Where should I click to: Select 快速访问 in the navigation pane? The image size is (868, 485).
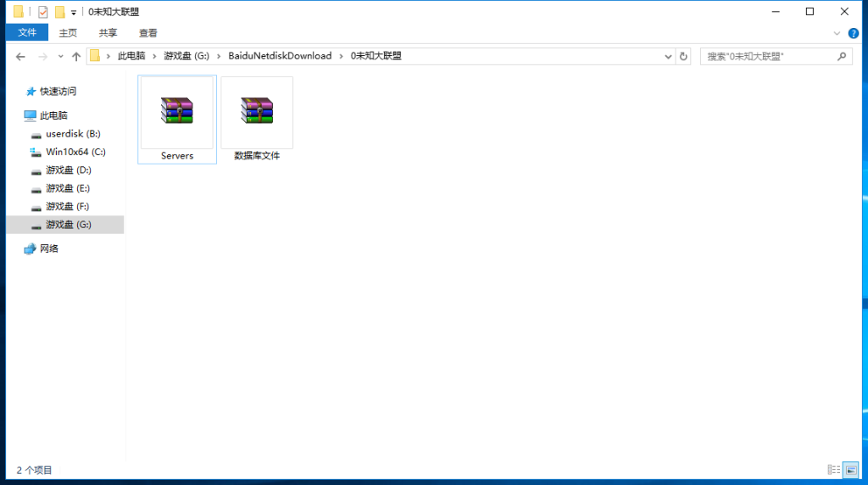point(58,92)
